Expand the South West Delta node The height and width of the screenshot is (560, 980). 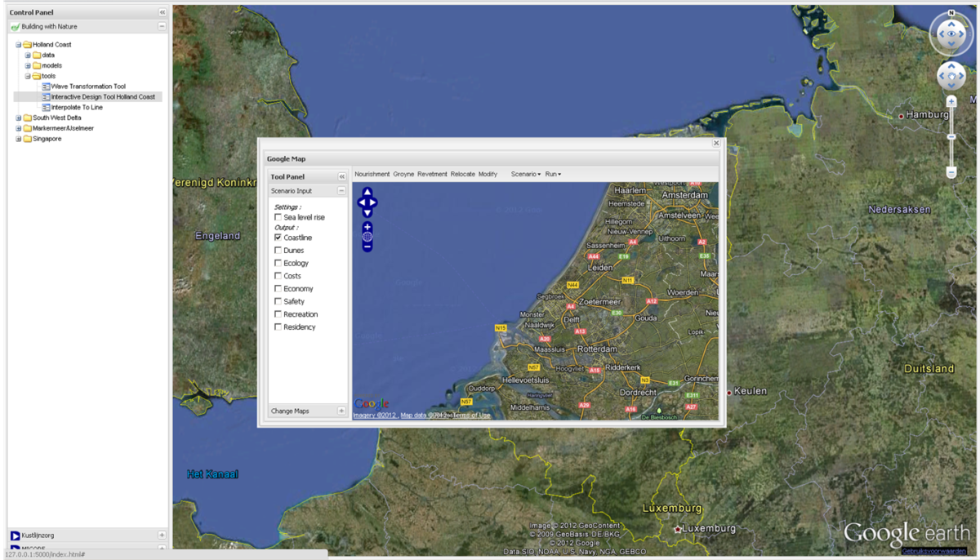click(18, 118)
